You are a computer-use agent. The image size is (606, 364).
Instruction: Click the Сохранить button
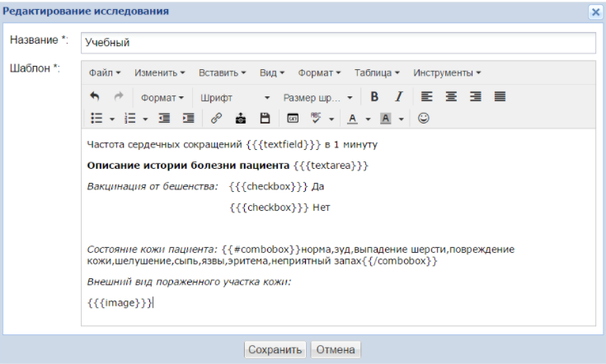tap(275, 349)
